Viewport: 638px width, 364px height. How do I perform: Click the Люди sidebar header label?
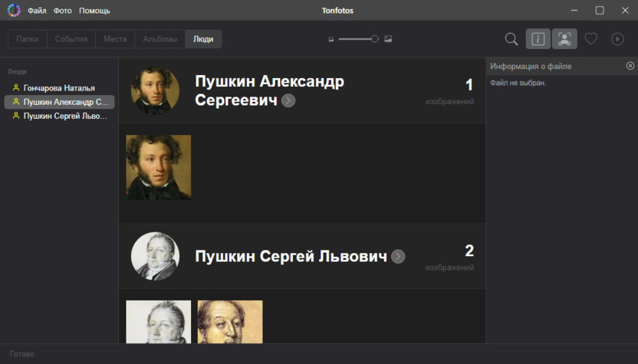point(17,71)
